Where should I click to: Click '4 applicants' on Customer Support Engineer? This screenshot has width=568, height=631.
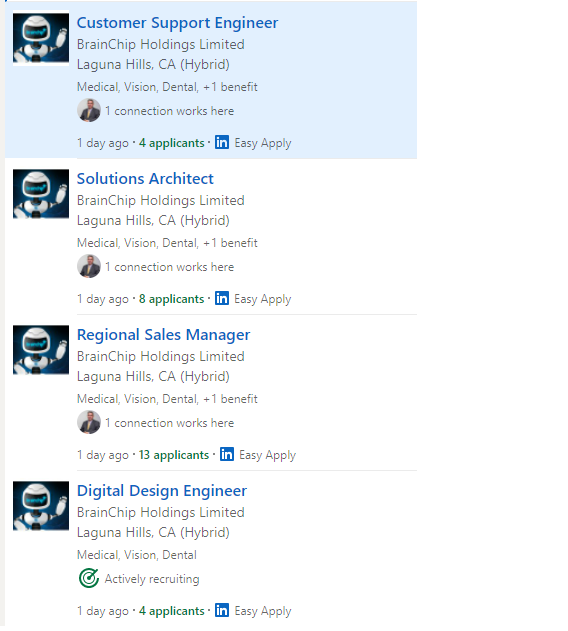[172, 143]
